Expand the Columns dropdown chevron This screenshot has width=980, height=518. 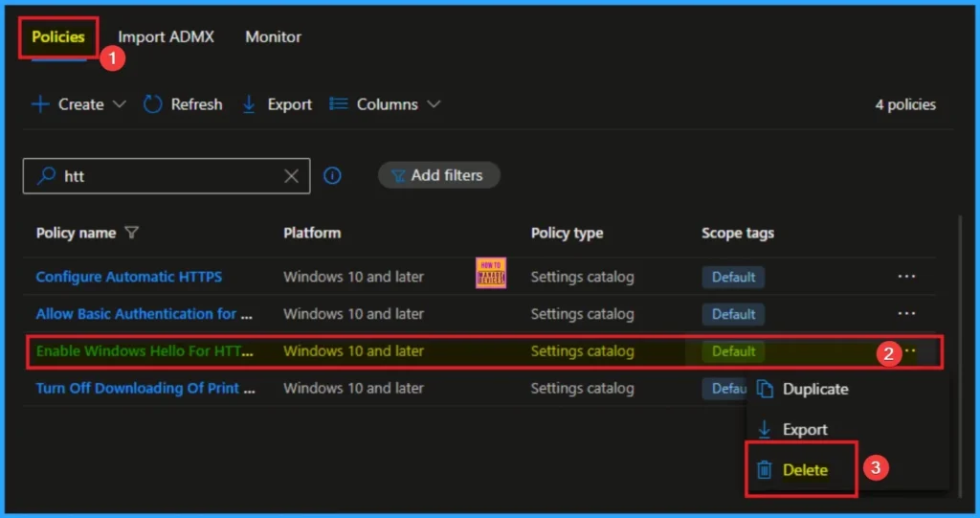[x=434, y=104]
